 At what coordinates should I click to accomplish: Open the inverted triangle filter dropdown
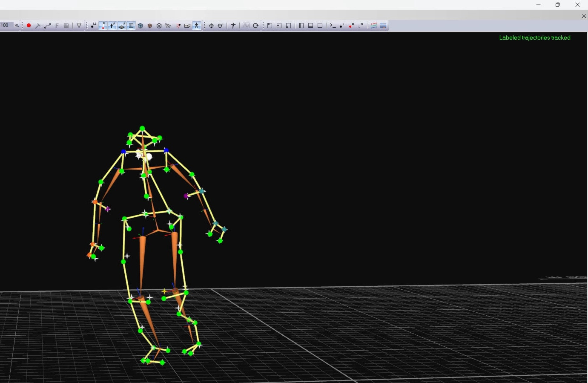79,26
